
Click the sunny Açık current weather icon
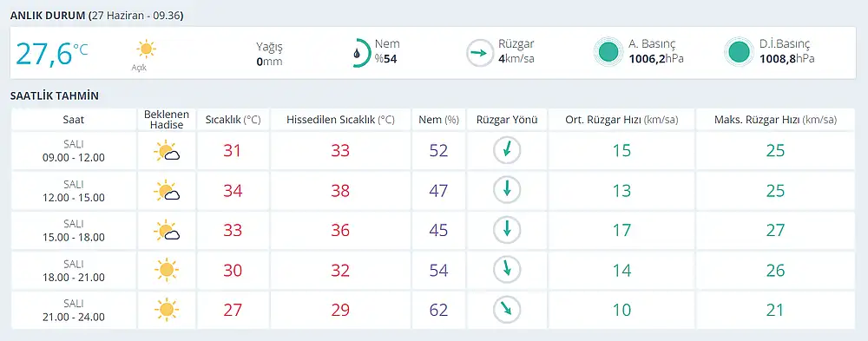pos(146,49)
